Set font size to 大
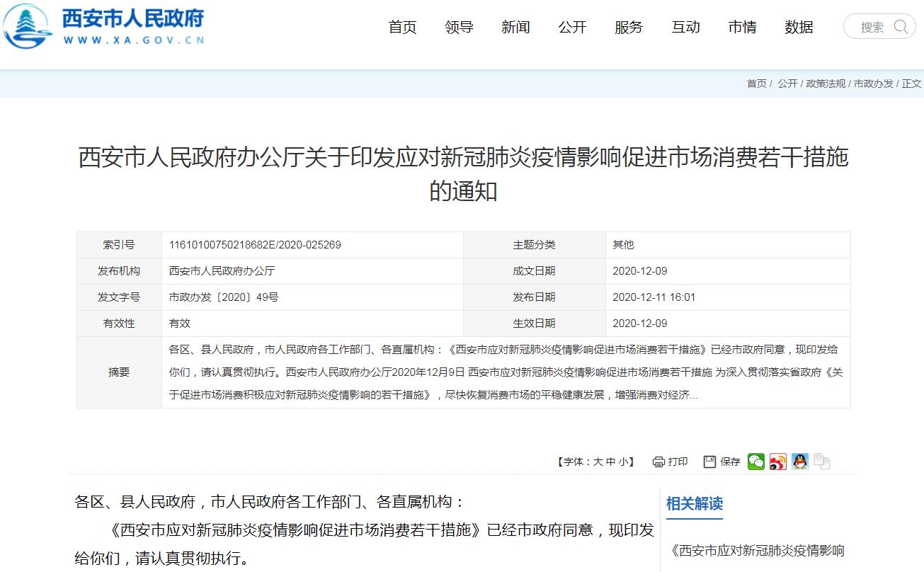Screen dimensions: 924x572 click(598, 462)
